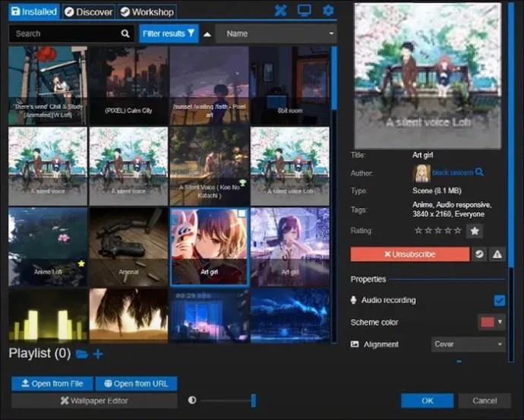Click Open from File button
Screen dimensions: 524x420
tap(52, 384)
